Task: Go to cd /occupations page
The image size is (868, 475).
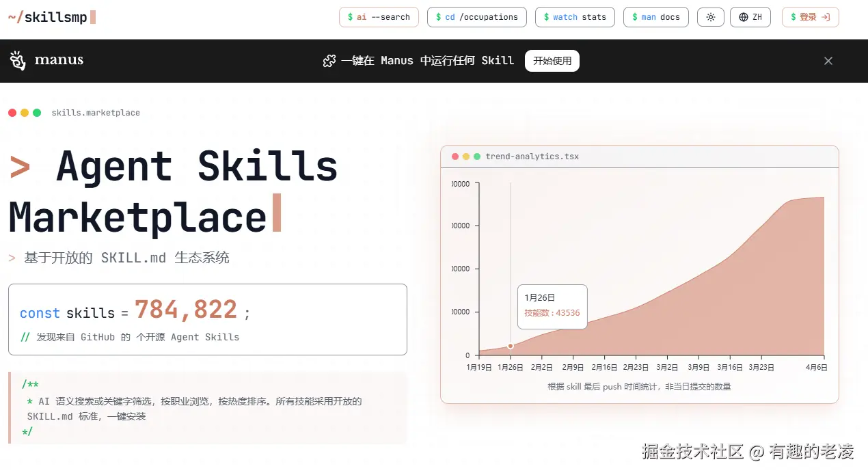Action: (477, 17)
